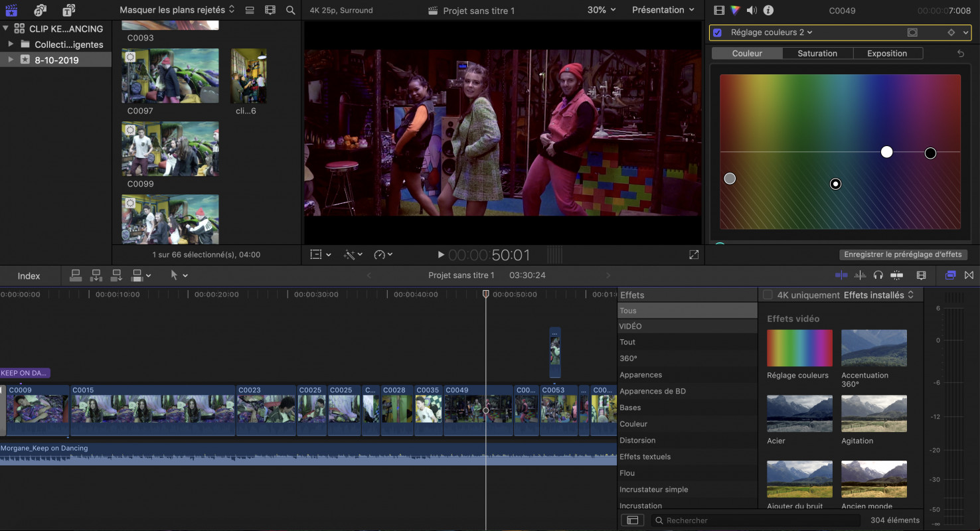
Task: Select the white highlights color puck
Action: click(x=886, y=152)
